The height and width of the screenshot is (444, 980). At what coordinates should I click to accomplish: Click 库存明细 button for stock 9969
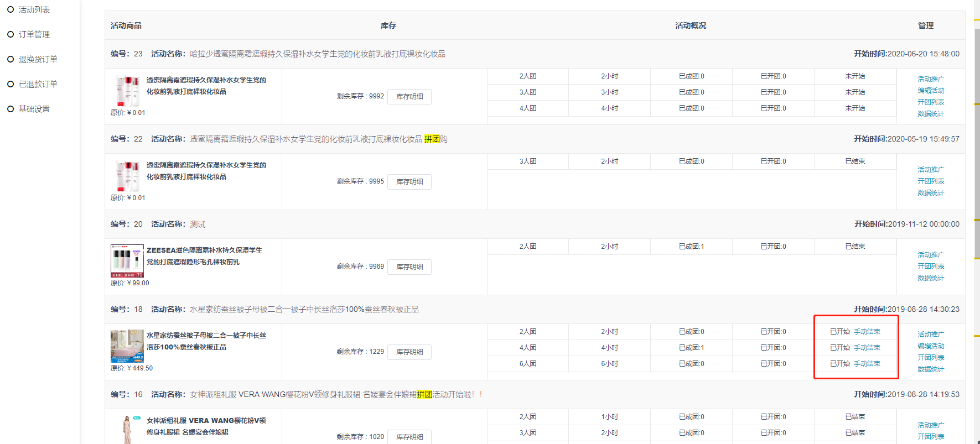(409, 267)
